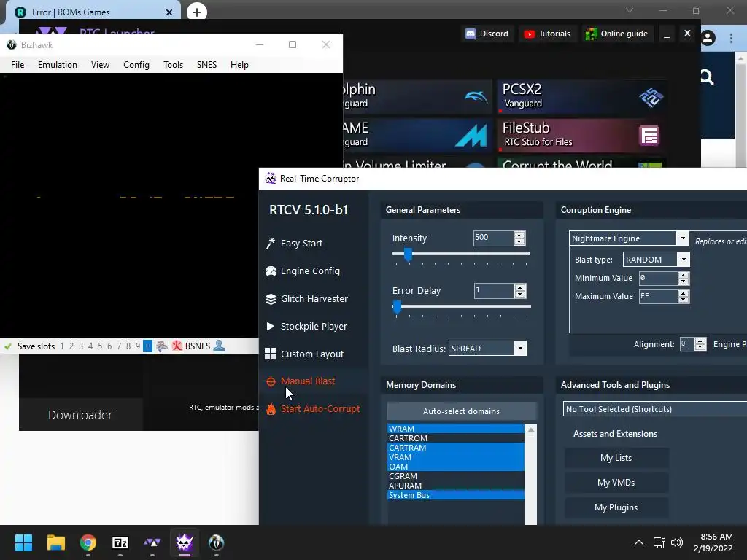Image resolution: width=747 pixels, height=560 pixels.
Task: Open the Corruption Engine dropdown (Nightmare Engine)
Action: coord(683,238)
